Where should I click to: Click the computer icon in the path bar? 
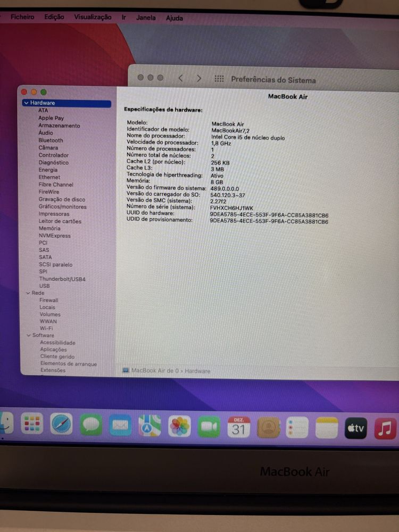(x=126, y=370)
